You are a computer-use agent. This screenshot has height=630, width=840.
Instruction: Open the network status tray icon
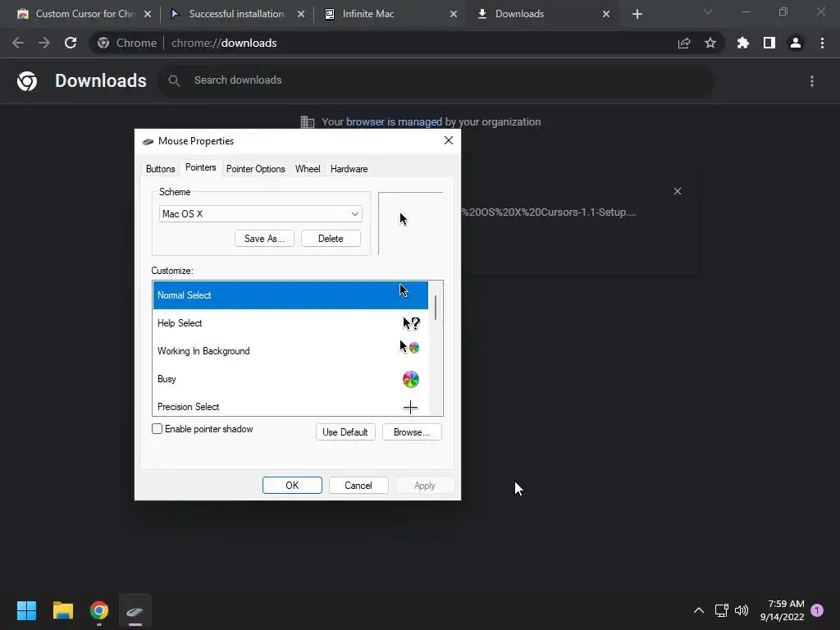(722, 610)
